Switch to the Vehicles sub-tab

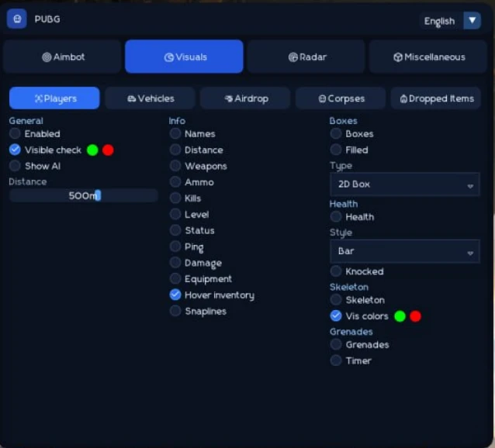(x=151, y=98)
